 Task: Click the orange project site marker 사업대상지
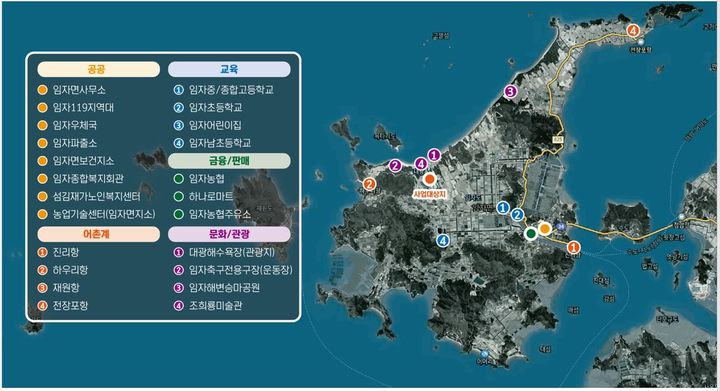[x=429, y=179]
